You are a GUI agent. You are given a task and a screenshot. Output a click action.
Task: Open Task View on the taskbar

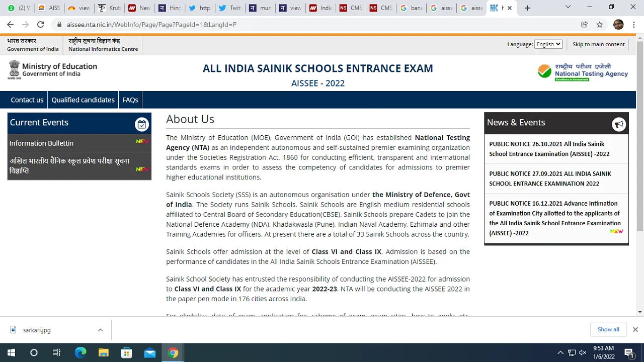56,352
